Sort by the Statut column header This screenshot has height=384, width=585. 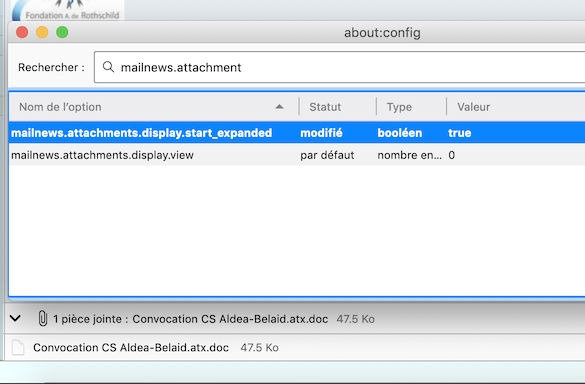(x=337, y=107)
